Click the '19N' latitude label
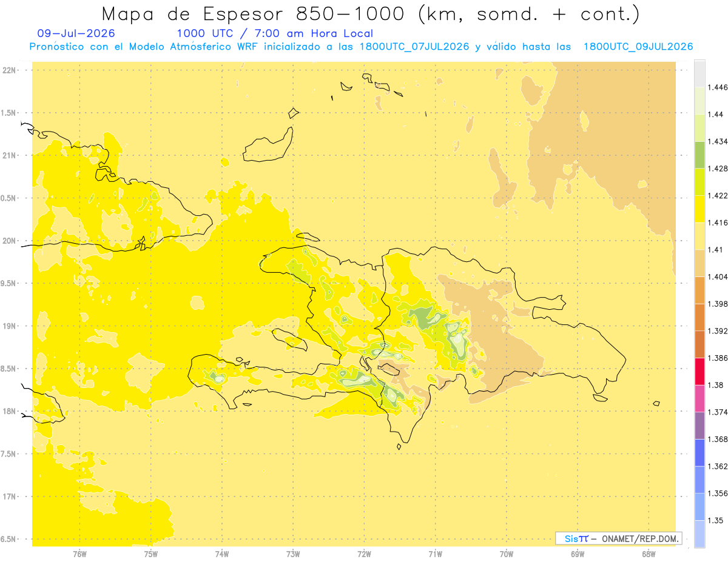This screenshot has height=562, width=728. point(8,326)
